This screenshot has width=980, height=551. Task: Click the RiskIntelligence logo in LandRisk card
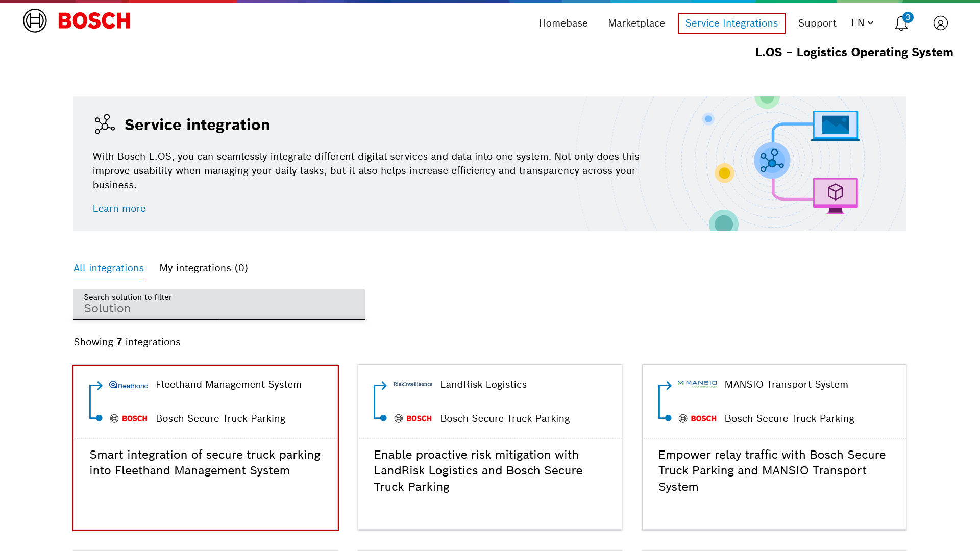pos(412,384)
